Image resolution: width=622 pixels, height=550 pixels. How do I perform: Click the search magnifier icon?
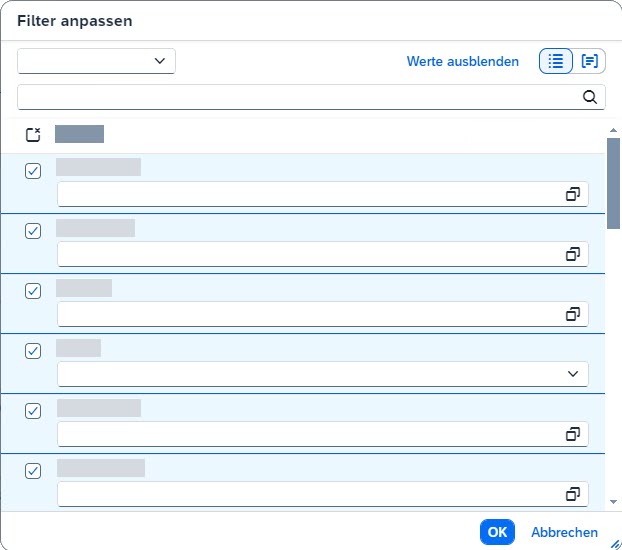[x=590, y=97]
